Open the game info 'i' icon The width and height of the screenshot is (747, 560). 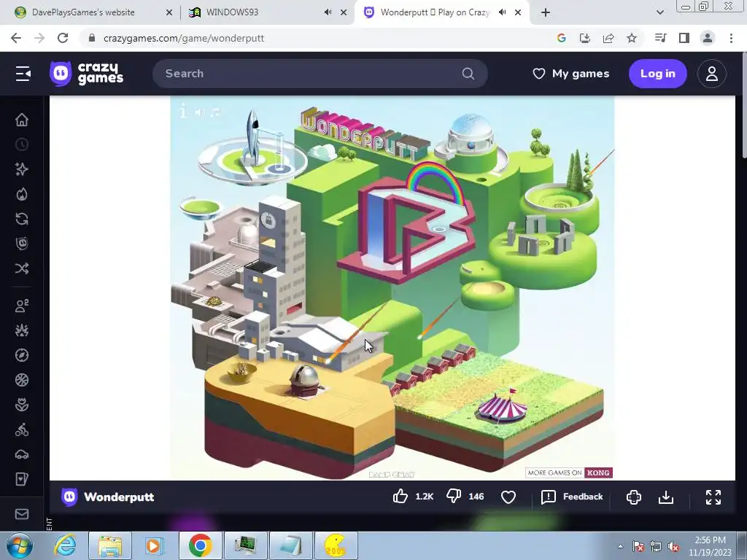(183, 112)
